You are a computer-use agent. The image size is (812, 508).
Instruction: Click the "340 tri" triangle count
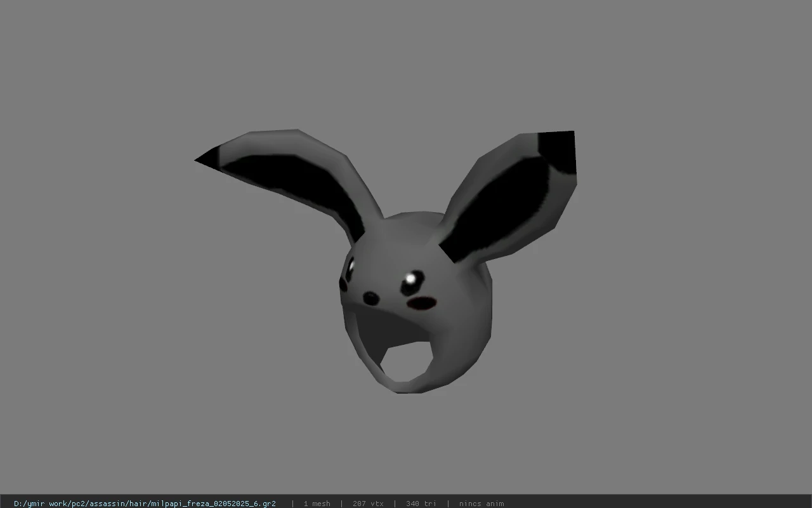click(x=421, y=504)
